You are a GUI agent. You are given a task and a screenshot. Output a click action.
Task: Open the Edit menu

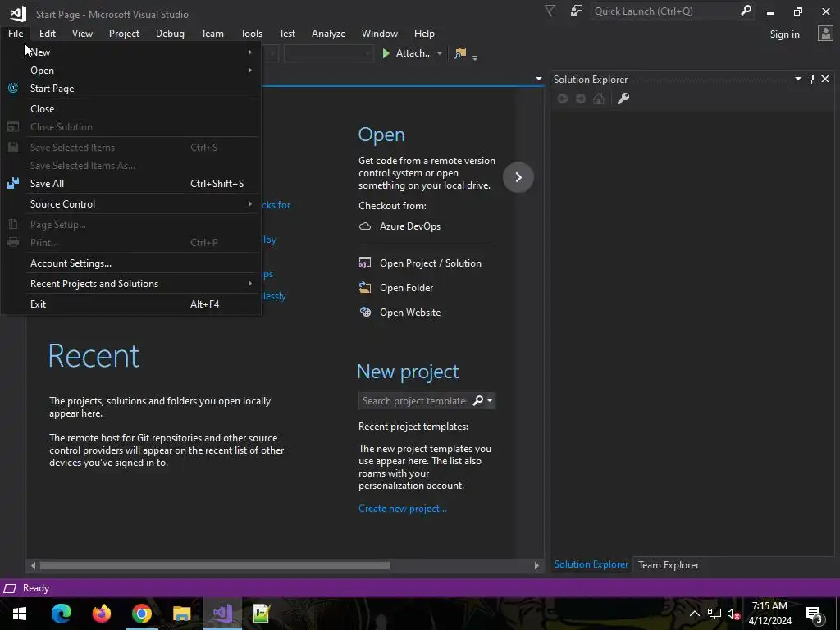[x=47, y=33]
